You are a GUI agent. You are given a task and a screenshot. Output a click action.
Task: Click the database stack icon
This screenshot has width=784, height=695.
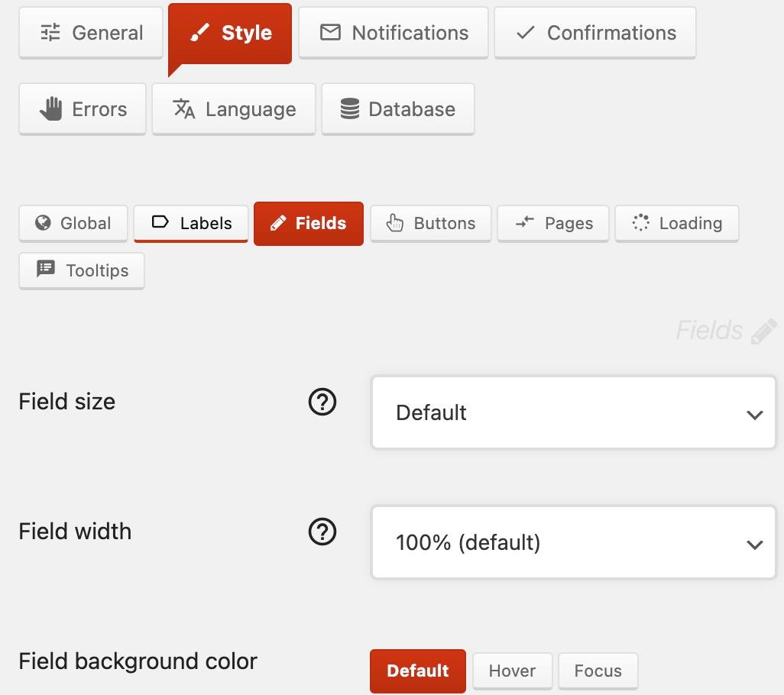click(x=350, y=109)
